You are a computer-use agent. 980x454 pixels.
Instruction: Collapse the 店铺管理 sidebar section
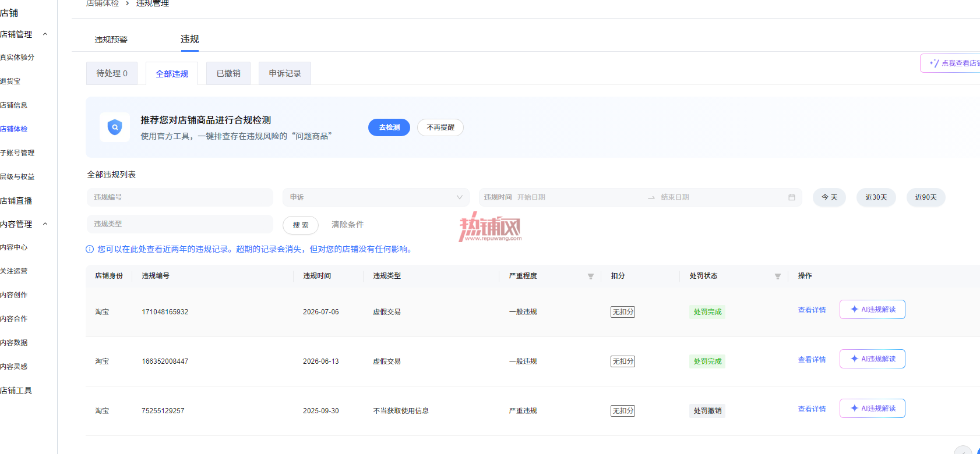45,34
